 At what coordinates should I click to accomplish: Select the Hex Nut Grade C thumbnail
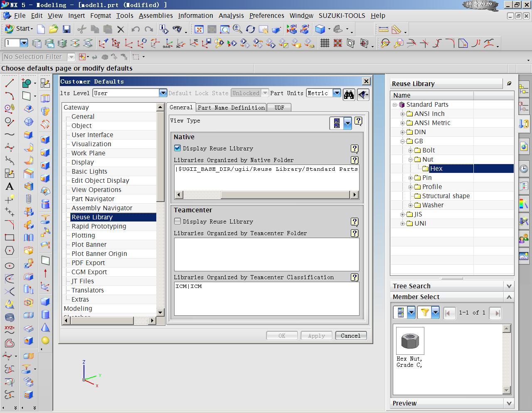410,341
